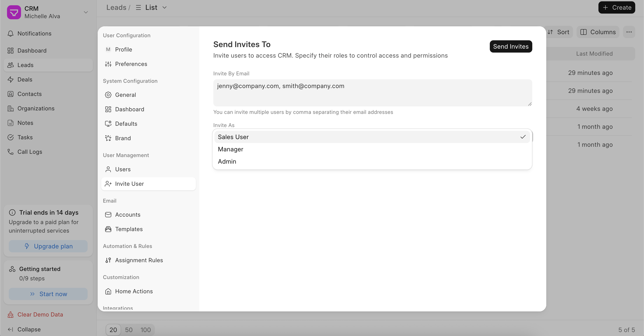
Task: Click the Preferences sliders icon
Action: 108,64
